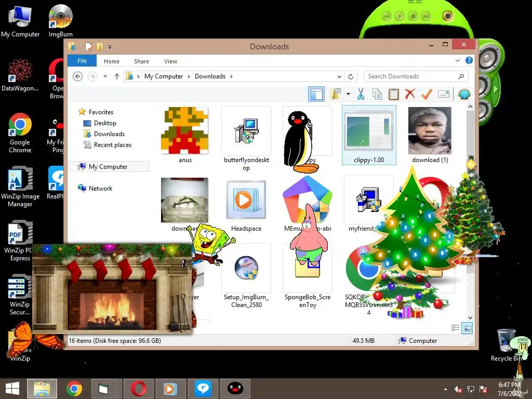Open the Quick Access Toolbar customize dropdown
The height and width of the screenshot is (399, 532).
[110, 47]
